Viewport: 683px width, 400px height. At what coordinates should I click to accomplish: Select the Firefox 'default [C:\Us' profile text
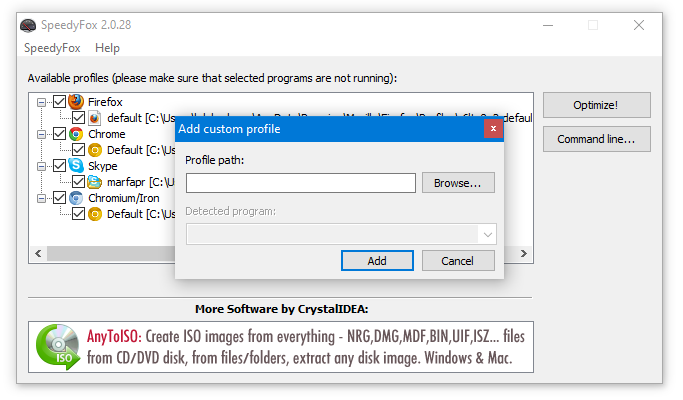pos(141,118)
